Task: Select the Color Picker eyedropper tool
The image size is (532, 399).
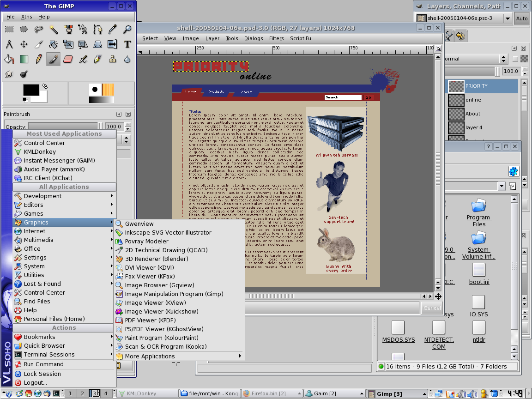Action: tap(112, 30)
